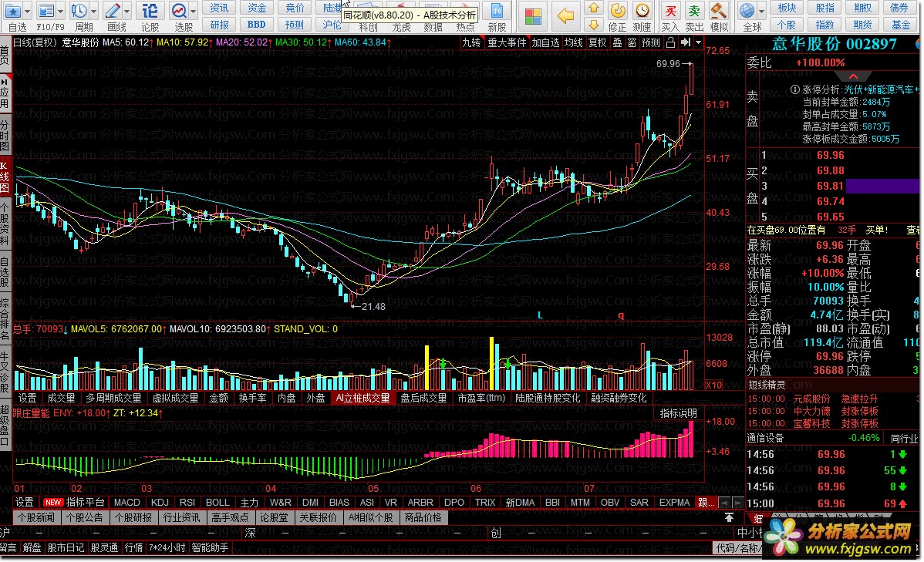
Task: Toggle 窗 window layout option
Action: [632, 42]
